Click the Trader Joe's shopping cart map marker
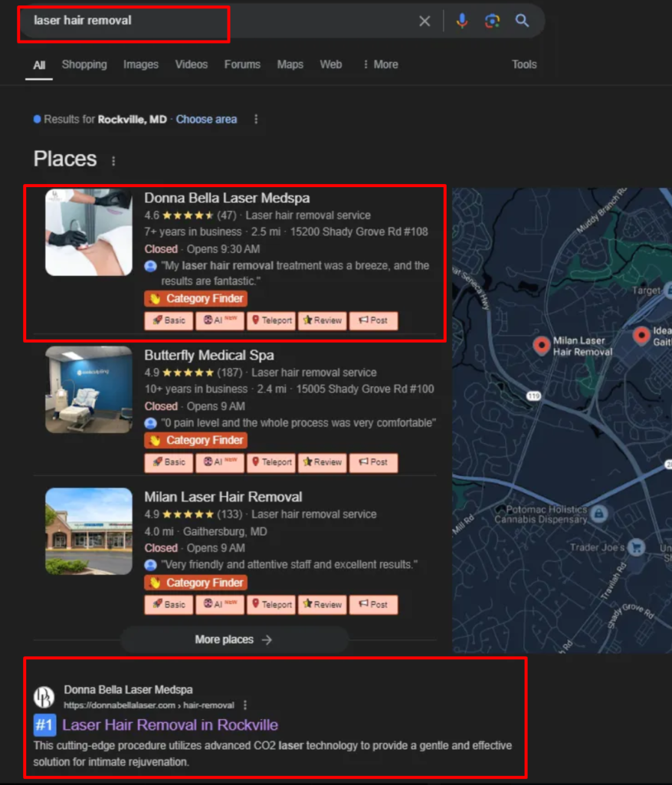 coord(637,547)
